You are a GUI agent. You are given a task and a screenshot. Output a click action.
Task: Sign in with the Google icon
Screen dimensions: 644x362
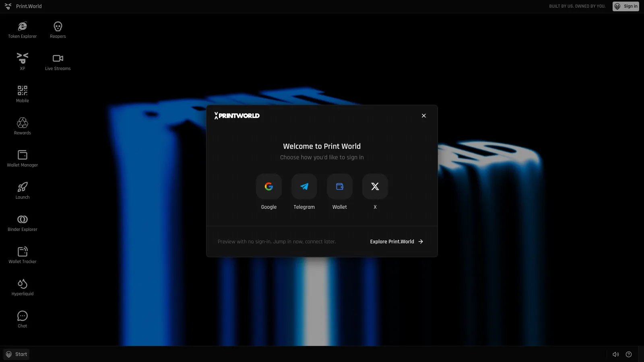coord(269,187)
